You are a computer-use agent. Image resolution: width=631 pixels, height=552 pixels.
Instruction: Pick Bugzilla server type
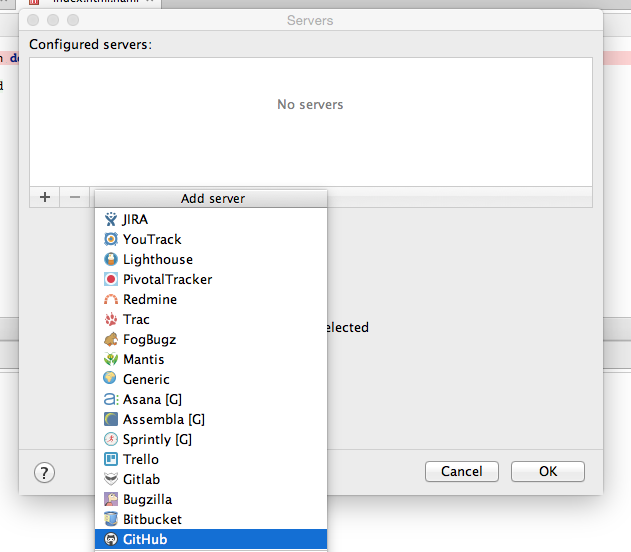211,499
